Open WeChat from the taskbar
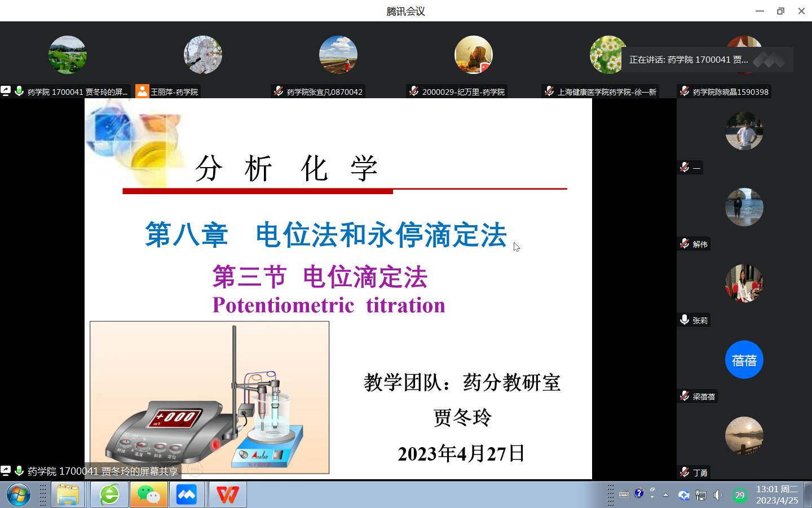812x508 pixels. point(149,495)
